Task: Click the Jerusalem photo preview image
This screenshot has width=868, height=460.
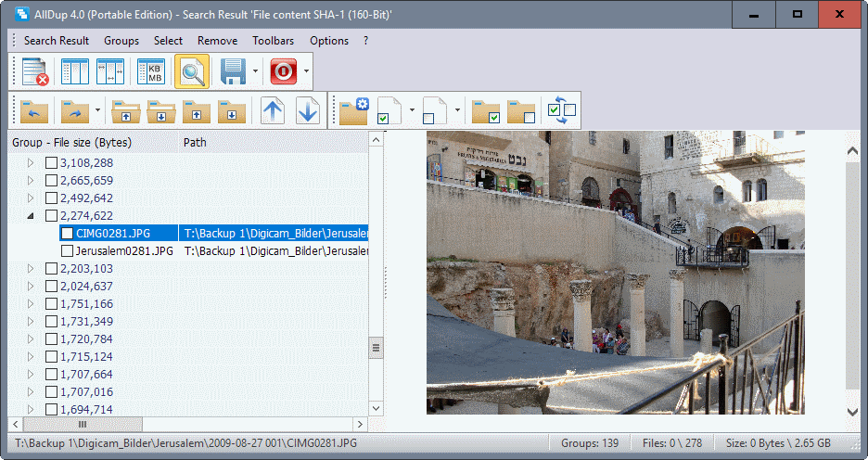Action: [615, 272]
